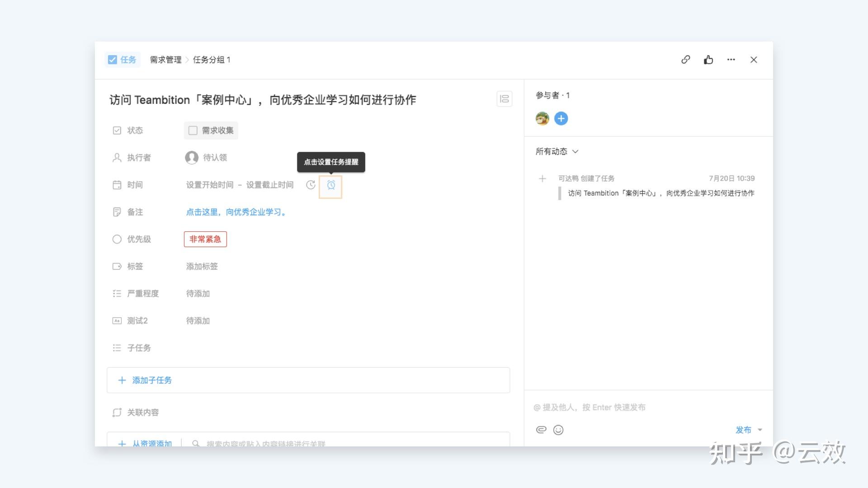Click the copy link icon

(x=685, y=60)
